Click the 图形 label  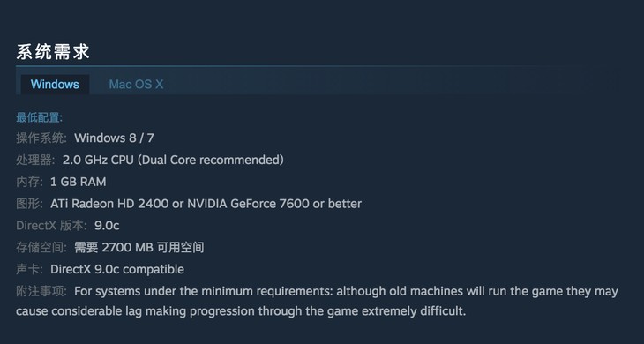(x=29, y=204)
